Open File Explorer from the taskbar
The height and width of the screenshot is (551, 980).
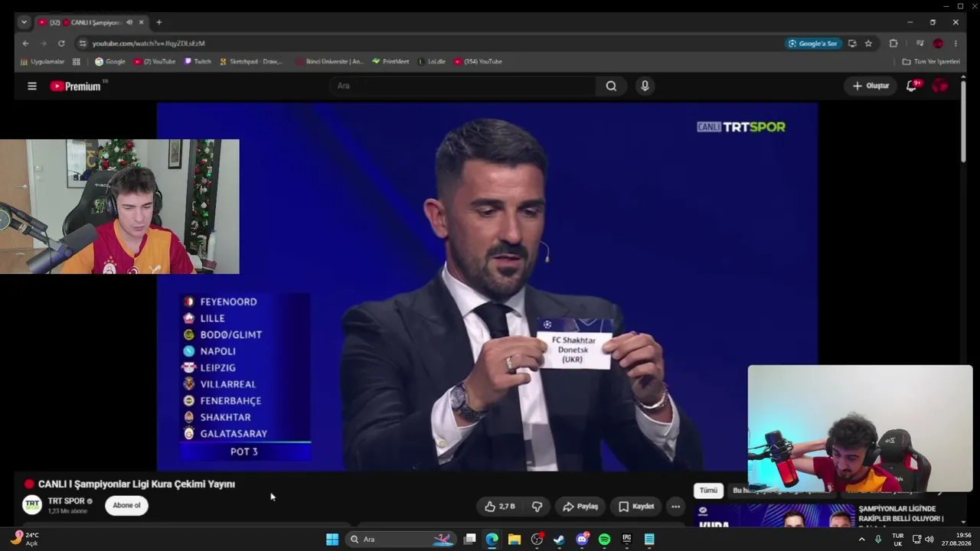pyautogui.click(x=514, y=540)
